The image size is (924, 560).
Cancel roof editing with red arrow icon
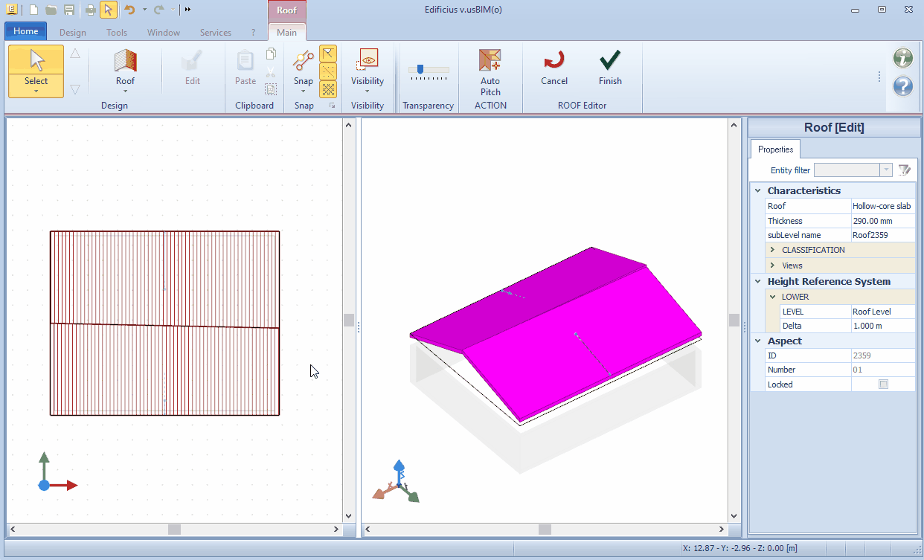[x=554, y=61]
